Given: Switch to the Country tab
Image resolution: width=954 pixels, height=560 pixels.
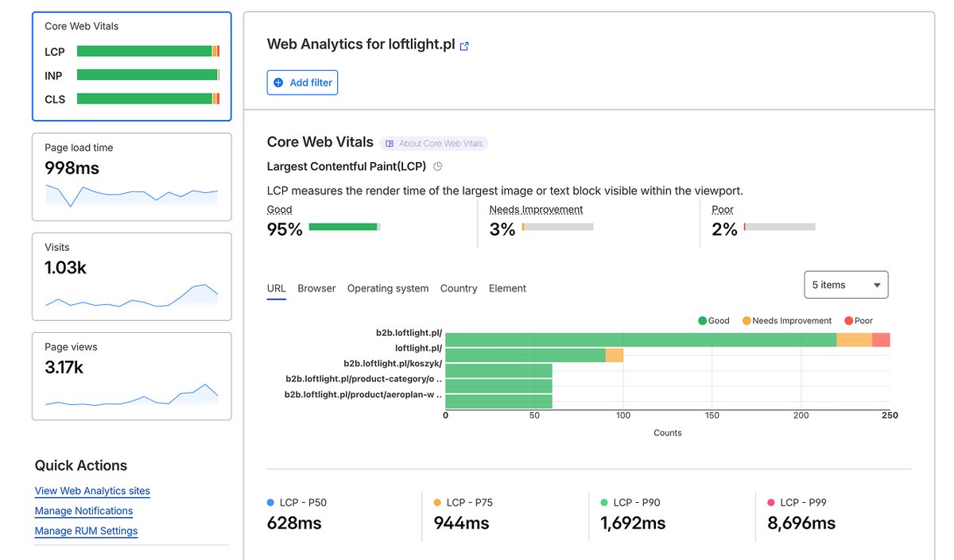Looking at the screenshot, I should 459,288.
